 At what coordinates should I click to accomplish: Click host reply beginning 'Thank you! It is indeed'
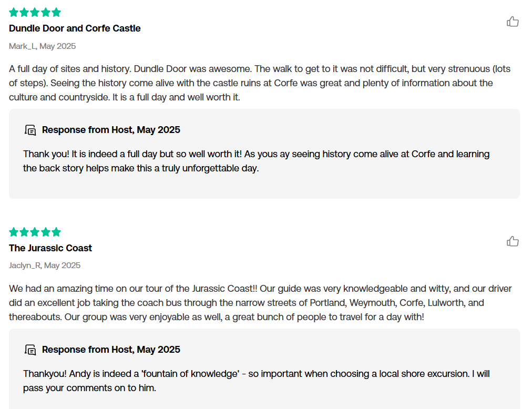(x=256, y=161)
